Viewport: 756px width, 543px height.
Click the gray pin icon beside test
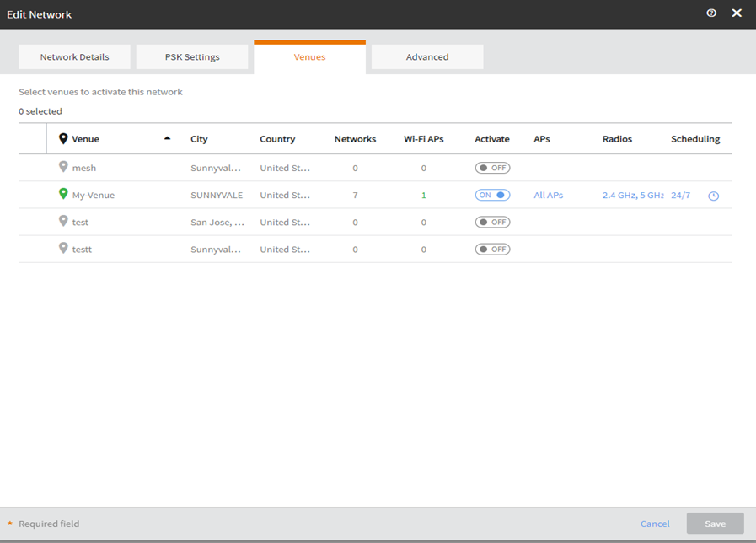[x=63, y=222]
